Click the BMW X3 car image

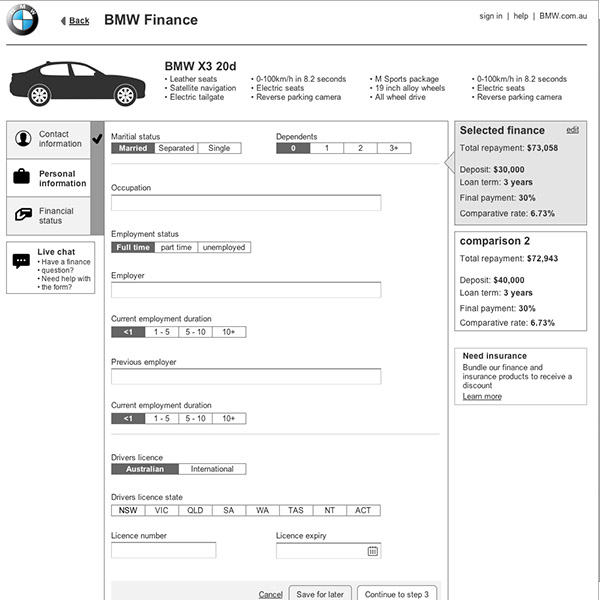[72, 84]
